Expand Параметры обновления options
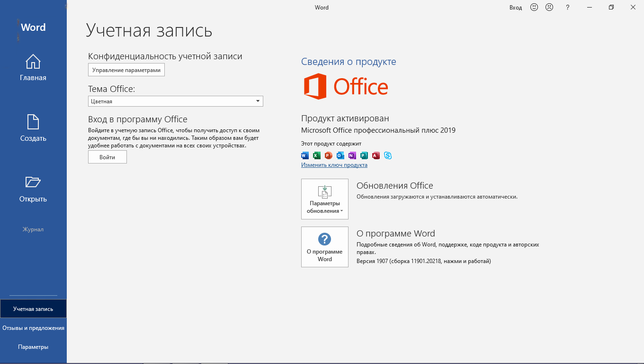 tap(325, 199)
